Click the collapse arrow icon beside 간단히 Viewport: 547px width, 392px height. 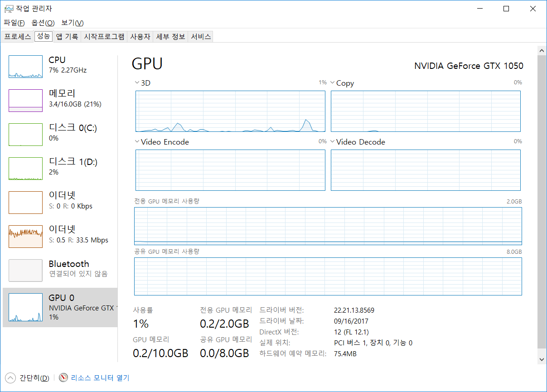pos(10,378)
